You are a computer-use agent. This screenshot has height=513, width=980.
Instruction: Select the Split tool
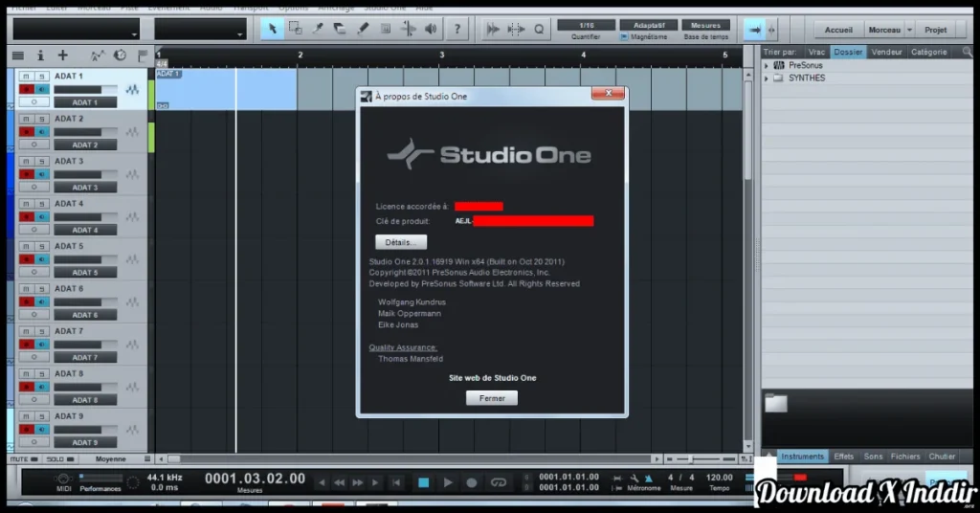click(318, 29)
